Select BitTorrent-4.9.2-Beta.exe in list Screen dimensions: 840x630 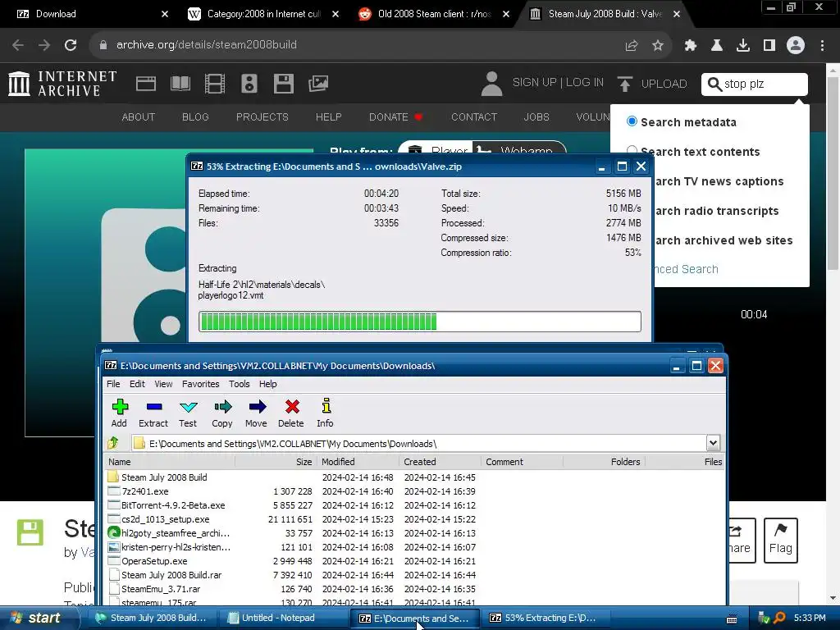point(173,505)
